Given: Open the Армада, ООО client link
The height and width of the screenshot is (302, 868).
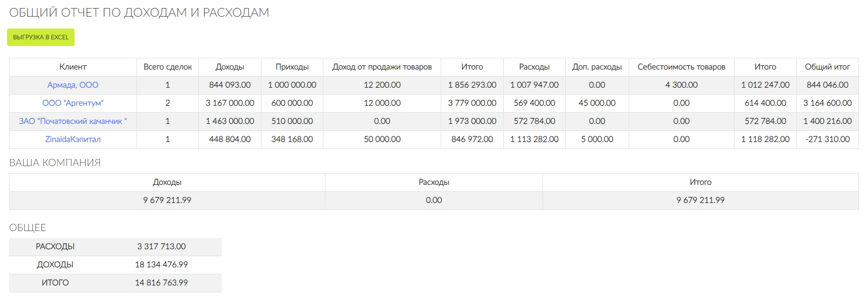Looking at the screenshot, I should 73,85.
